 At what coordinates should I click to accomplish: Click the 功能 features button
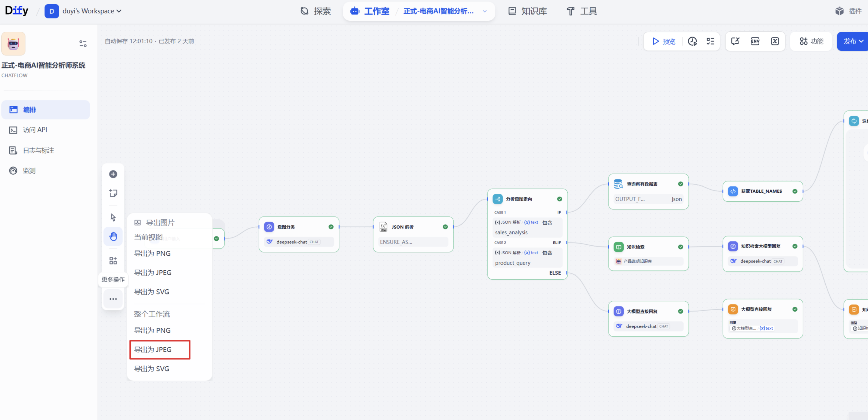coord(811,41)
